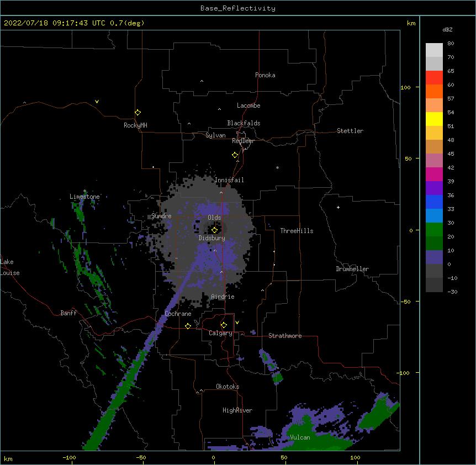476x465 pixels.
Task: Click the Didsbury town label
Action: pyautogui.click(x=212, y=238)
